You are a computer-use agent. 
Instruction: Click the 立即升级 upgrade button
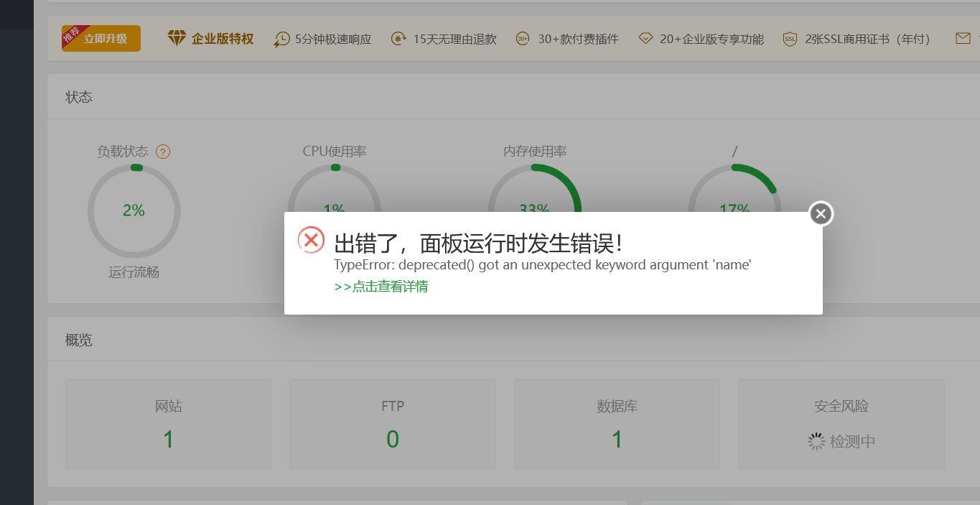point(101,38)
